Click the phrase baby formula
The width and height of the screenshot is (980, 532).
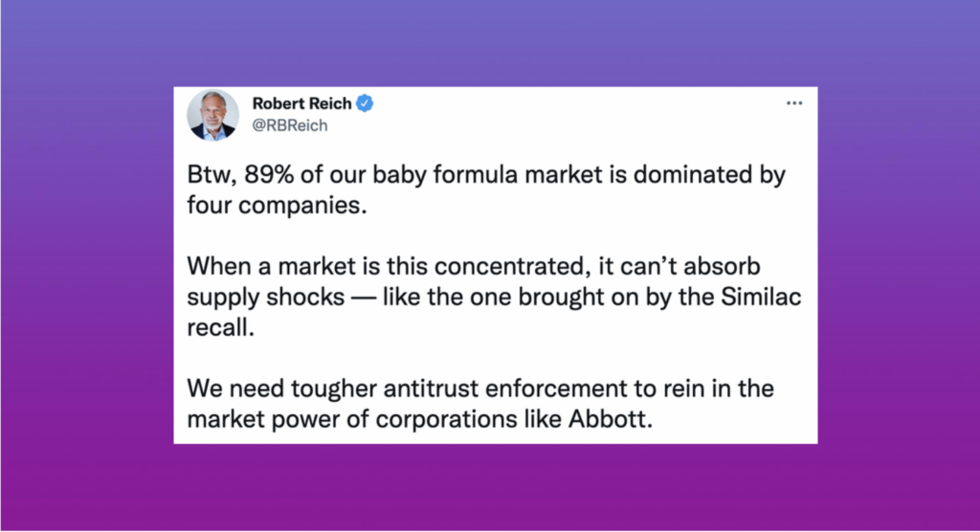(x=446, y=175)
